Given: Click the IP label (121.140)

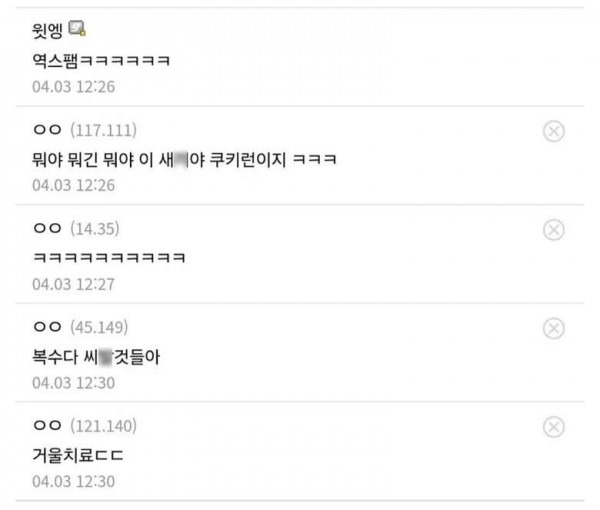Looking at the screenshot, I should point(103,426).
